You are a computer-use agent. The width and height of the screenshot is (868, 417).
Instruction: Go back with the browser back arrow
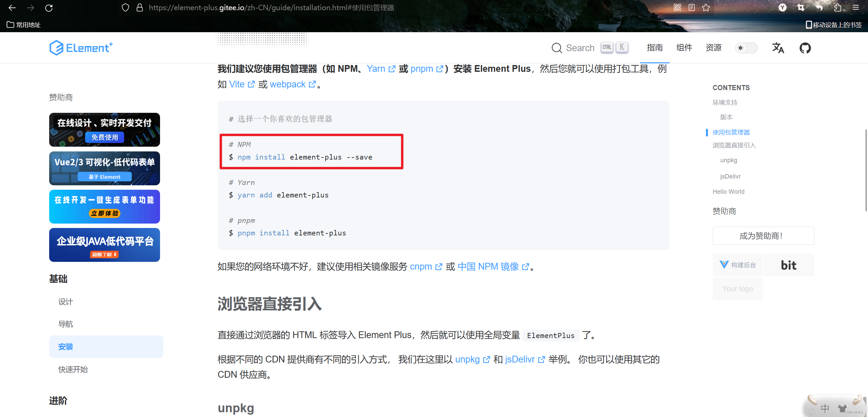pos(12,7)
